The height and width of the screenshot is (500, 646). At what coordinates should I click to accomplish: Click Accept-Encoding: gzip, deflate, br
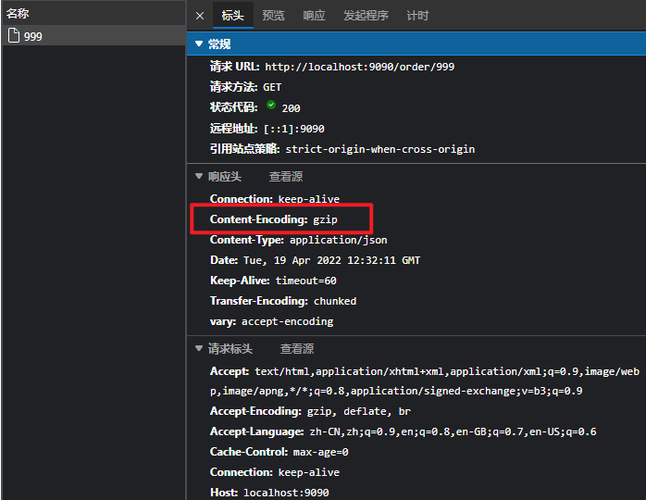click(310, 411)
